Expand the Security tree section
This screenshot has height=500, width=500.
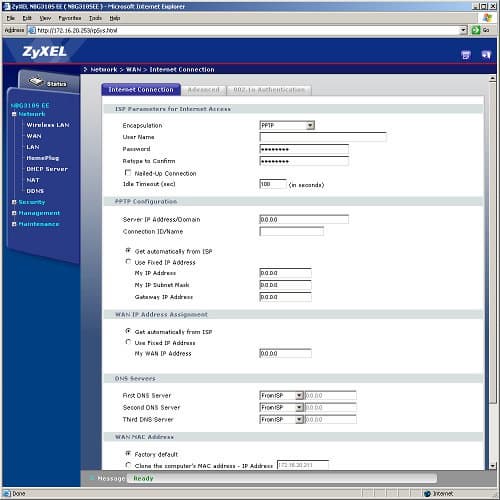14,202
